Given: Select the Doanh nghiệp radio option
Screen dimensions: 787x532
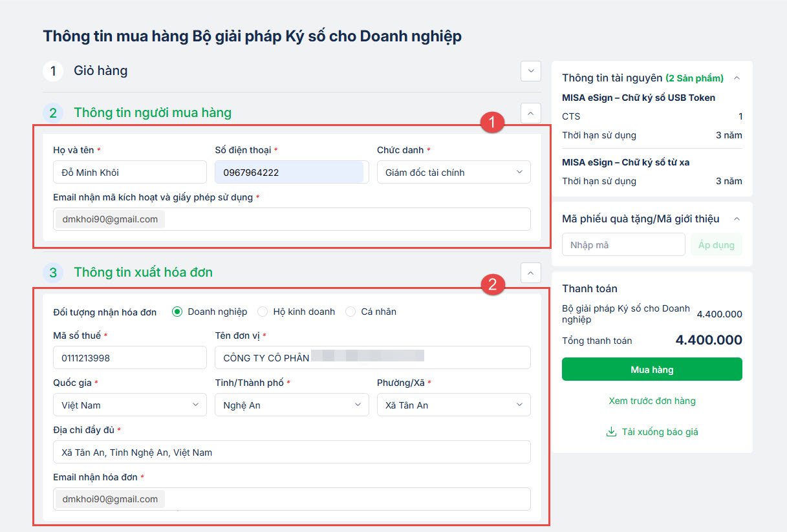Looking at the screenshot, I should coord(177,312).
